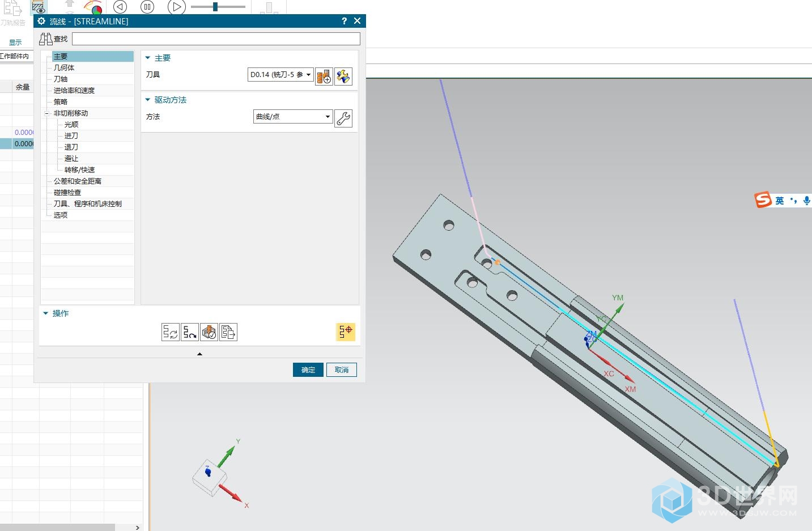Click the step backward playback button

pos(120,7)
